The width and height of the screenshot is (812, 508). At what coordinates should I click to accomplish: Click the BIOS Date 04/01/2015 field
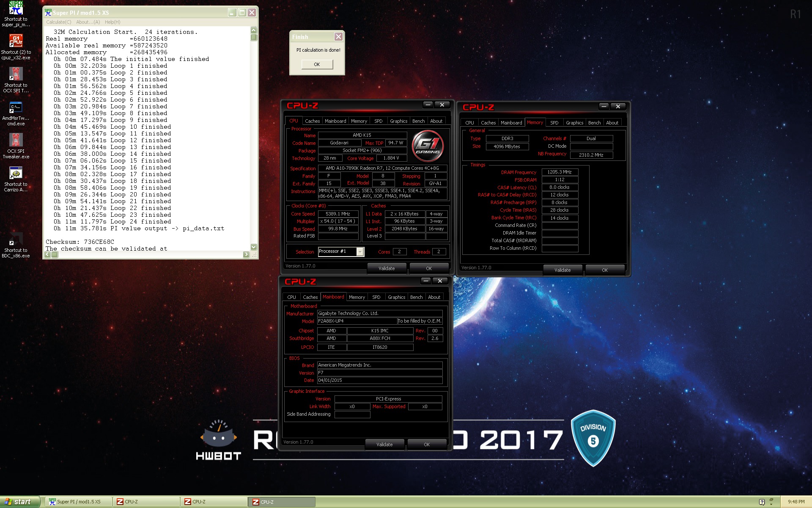[x=380, y=381]
